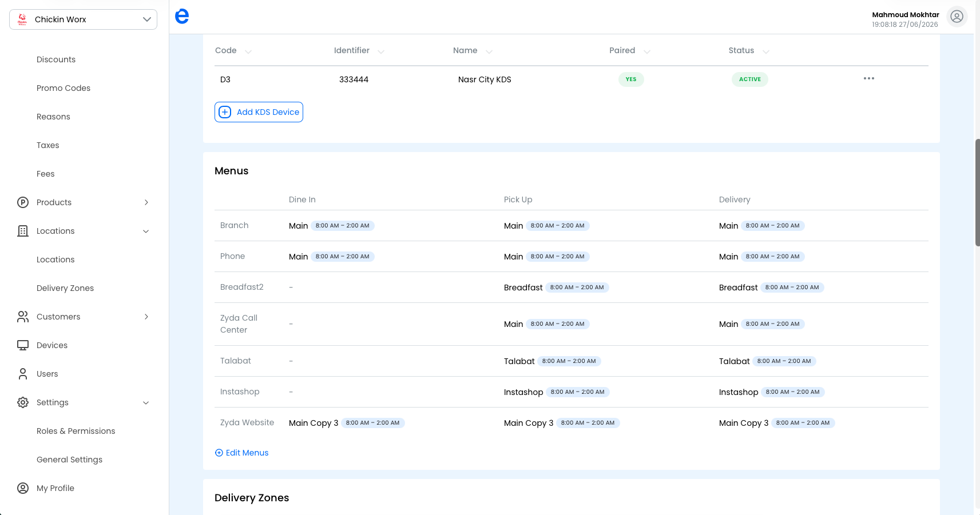Image resolution: width=980 pixels, height=515 pixels.
Task: Click the My Profile label
Action: point(55,488)
